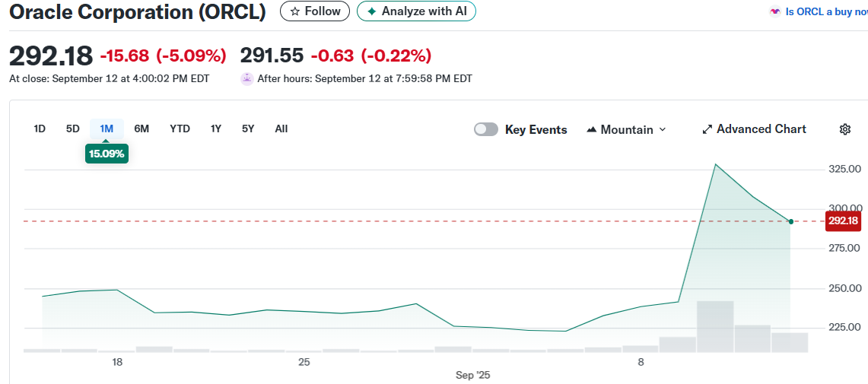Click the Analyze with AI button
868x384 pixels.
(416, 11)
